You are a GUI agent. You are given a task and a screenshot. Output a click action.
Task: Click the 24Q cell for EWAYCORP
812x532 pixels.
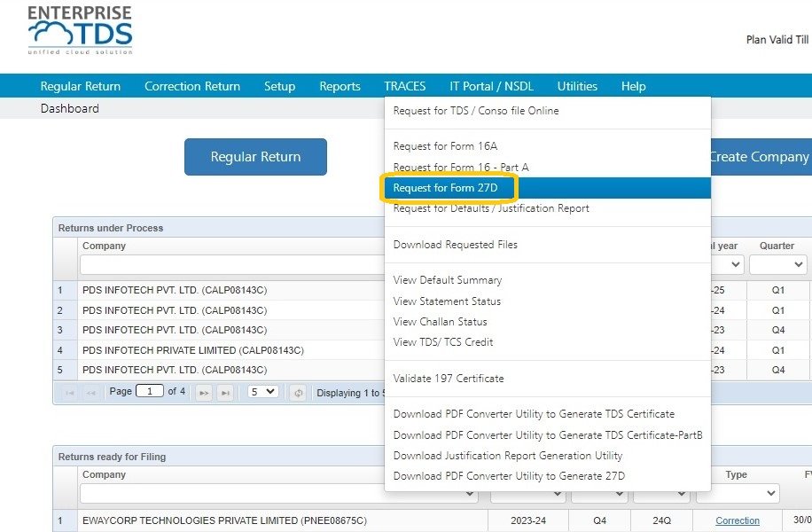(662, 520)
